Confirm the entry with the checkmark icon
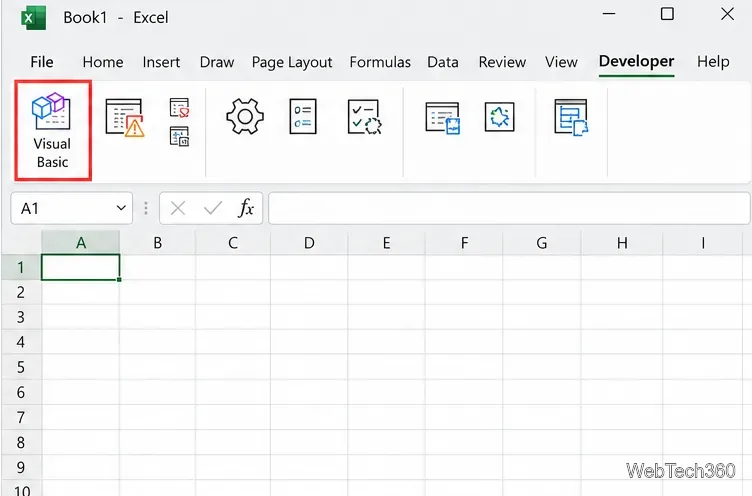The width and height of the screenshot is (752, 496). [213, 208]
